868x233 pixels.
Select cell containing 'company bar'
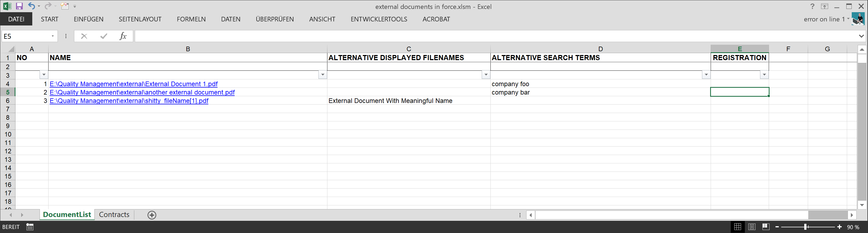point(601,92)
